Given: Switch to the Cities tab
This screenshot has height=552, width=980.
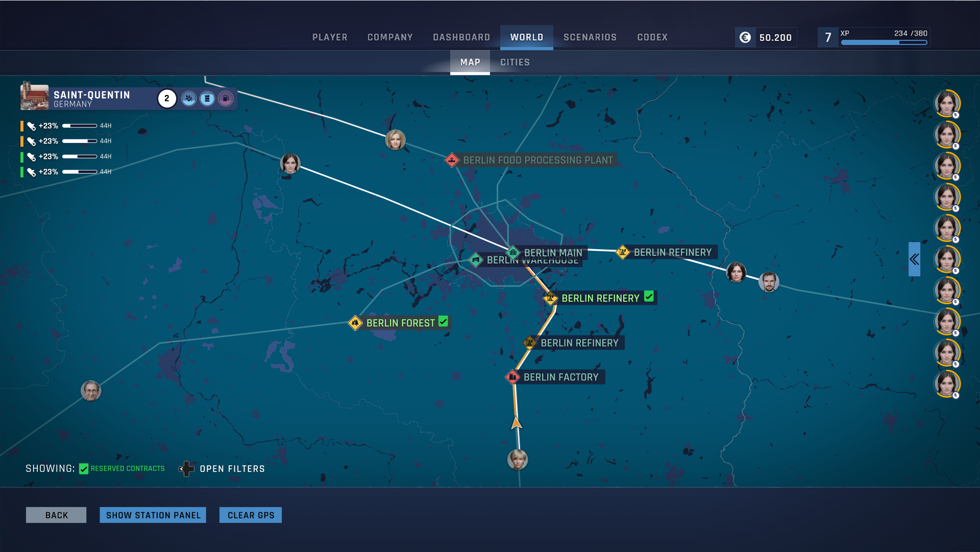Looking at the screenshot, I should (x=514, y=62).
